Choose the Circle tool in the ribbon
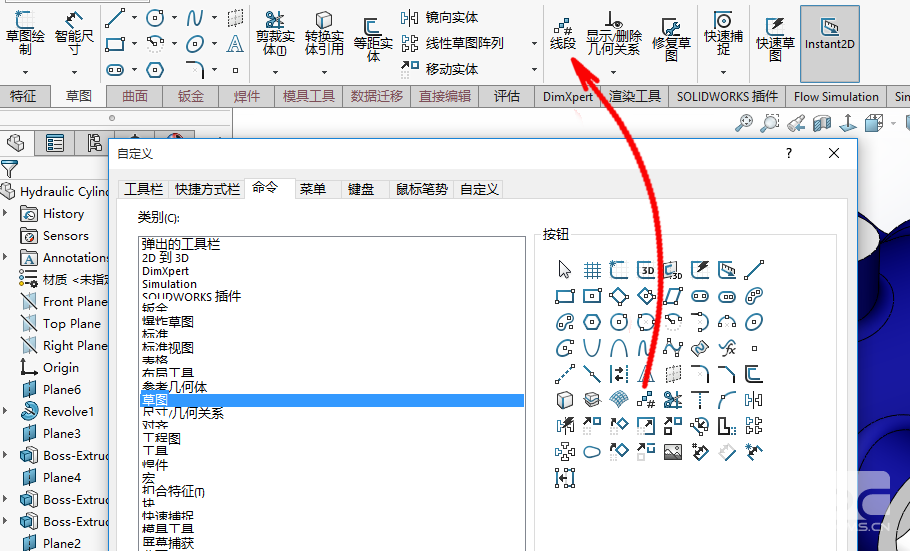 (x=155, y=18)
